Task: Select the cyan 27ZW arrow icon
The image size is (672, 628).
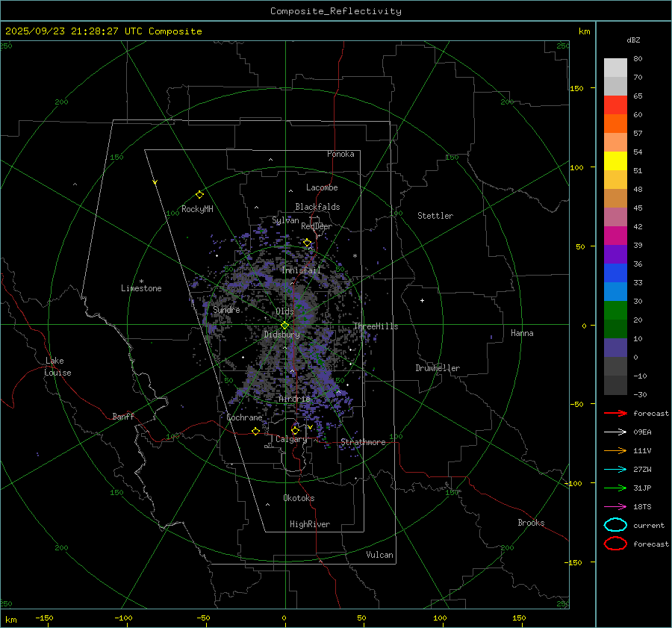Action: pyautogui.click(x=615, y=469)
